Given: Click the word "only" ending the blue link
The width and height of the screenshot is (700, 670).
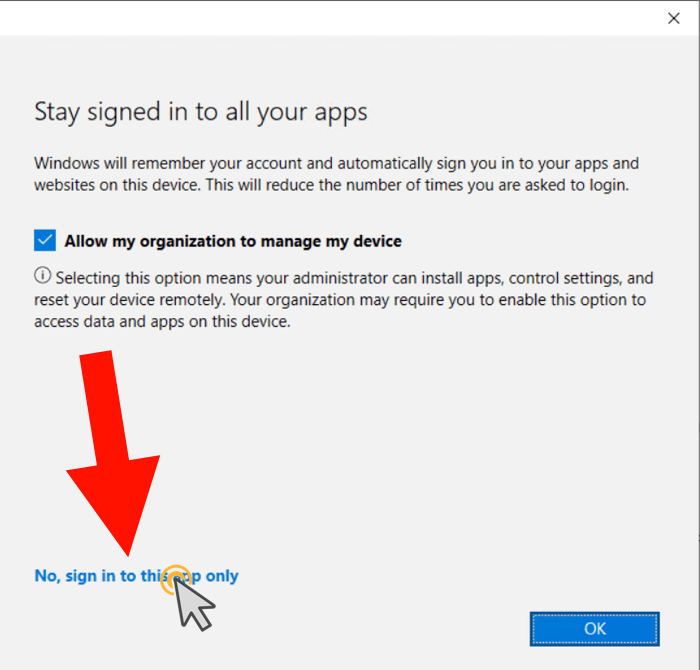Looking at the screenshot, I should point(222,576).
